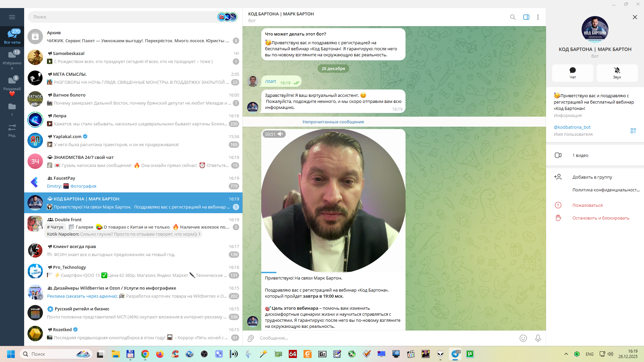Open the three-dot chat options menu
This screenshot has height=362, width=644.
pyautogui.click(x=538, y=17)
